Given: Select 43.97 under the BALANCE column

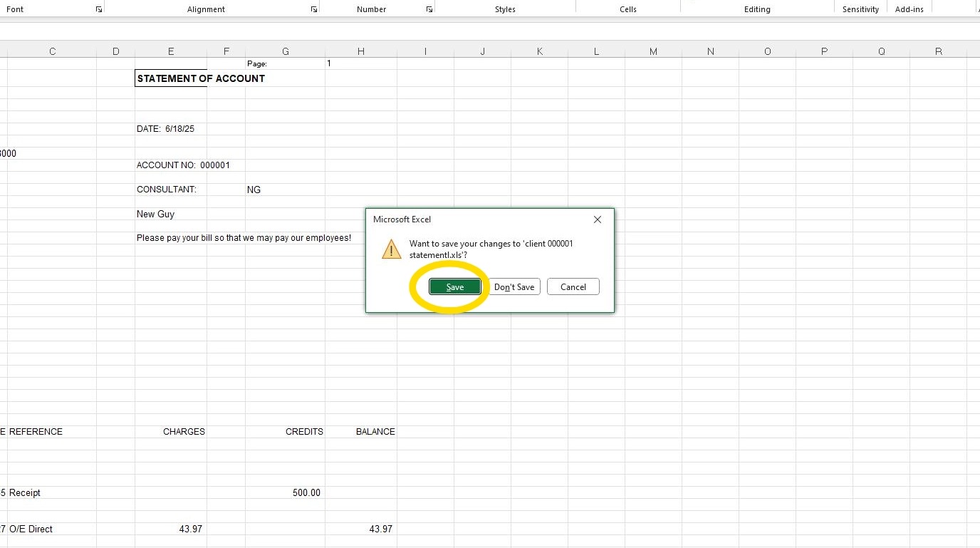Looking at the screenshot, I should 361,529.
